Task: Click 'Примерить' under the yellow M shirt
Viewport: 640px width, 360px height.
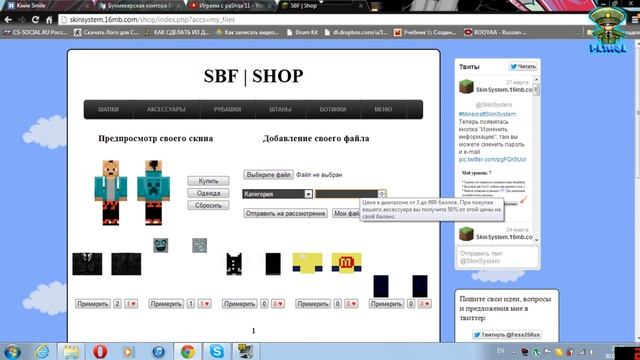Action: click(x=313, y=304)
